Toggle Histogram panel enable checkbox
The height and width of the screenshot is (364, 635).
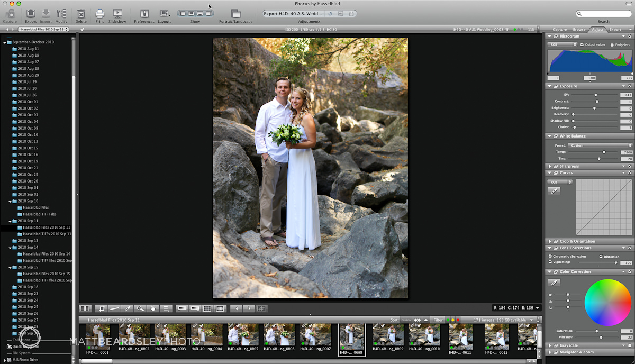click(x=630, y=37)
